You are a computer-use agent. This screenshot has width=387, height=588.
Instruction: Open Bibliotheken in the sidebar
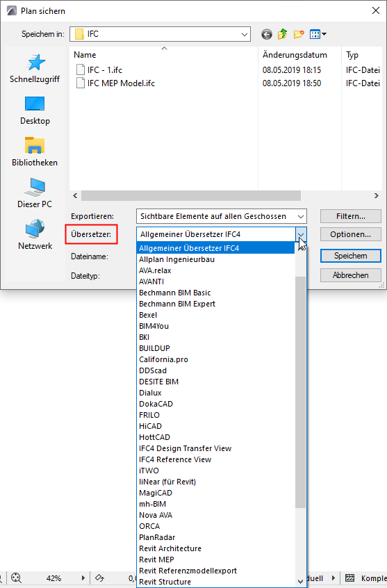[35, 152]
